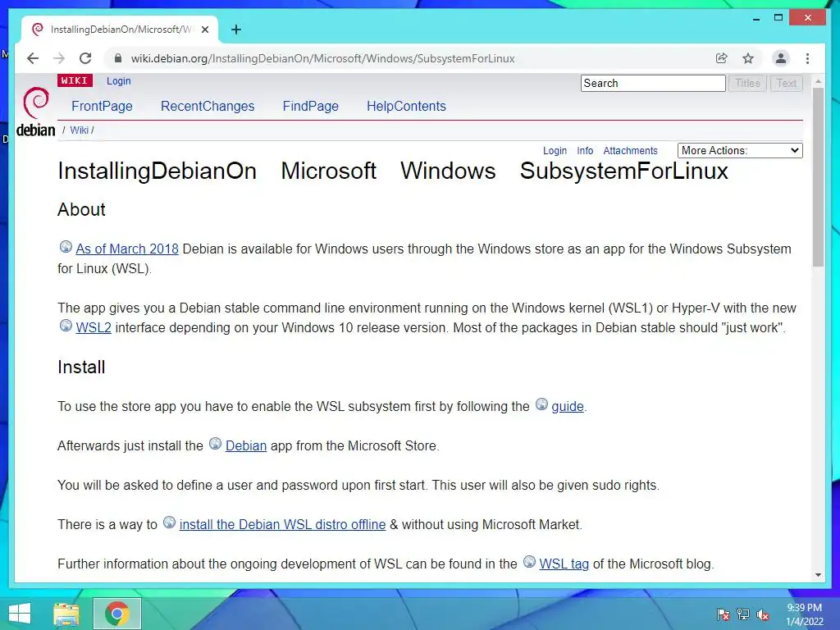Image resolution: width=840 pixels, height=630 pixels.
Task: Open Action Center flag tray icon
Action: coord(724,614)
